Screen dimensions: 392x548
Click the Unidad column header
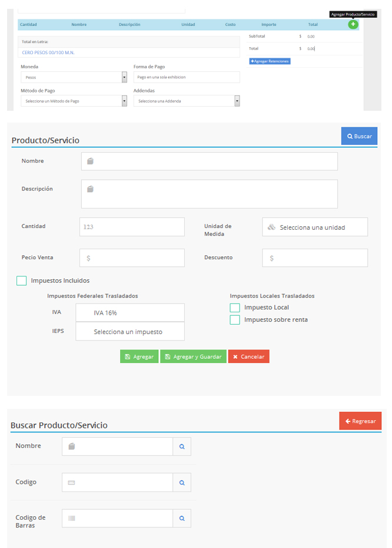188,25
